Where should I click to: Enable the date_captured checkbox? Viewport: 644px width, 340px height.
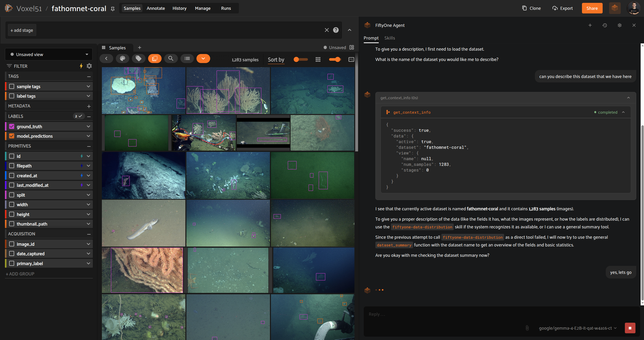[x=12, y=253]
